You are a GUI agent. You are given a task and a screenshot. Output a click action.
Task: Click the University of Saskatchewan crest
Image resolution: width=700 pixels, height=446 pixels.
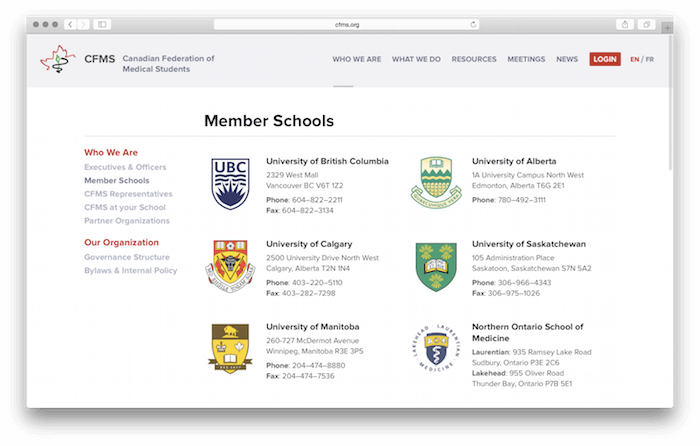[x=436, y=265]
